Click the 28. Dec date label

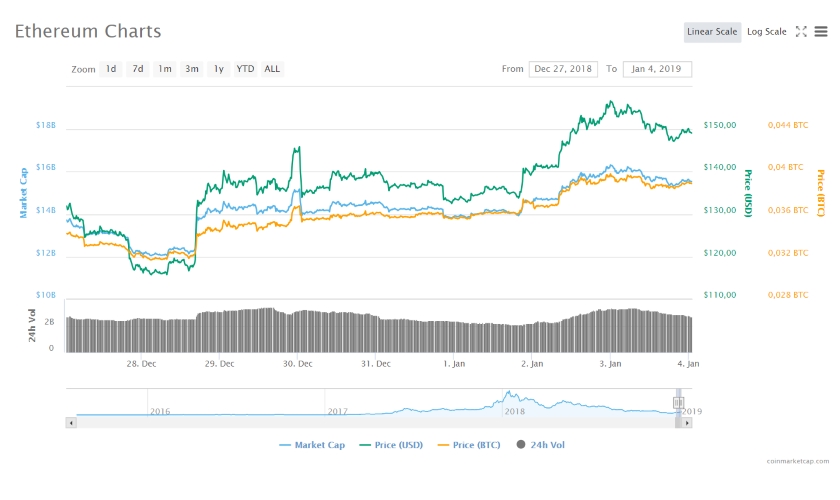coord(141,363)
